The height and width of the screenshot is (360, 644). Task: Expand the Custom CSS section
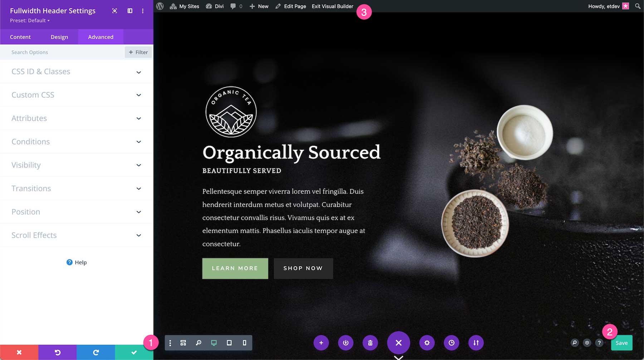tap(77, 95)
